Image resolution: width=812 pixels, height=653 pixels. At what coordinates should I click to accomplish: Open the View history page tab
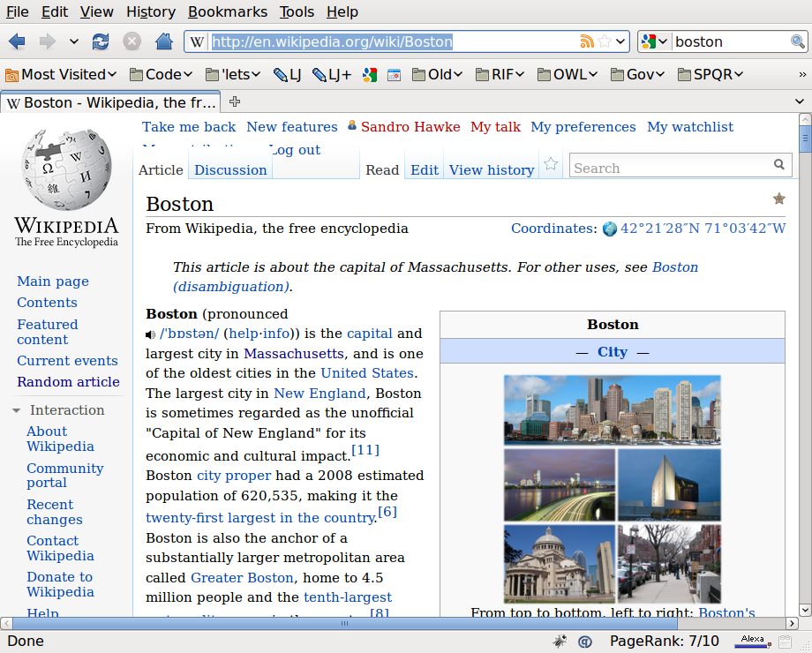(492, 170)
